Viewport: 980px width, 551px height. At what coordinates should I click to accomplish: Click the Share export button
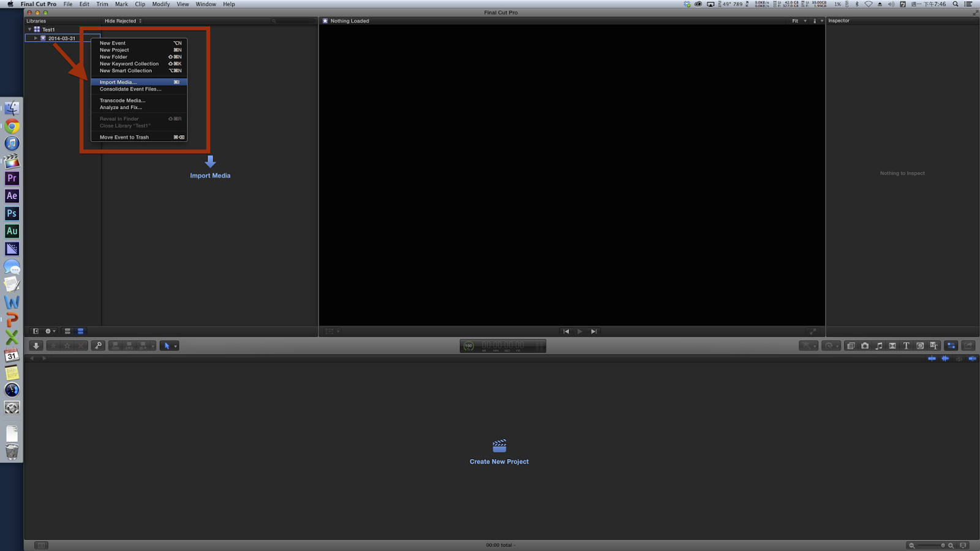968,346
